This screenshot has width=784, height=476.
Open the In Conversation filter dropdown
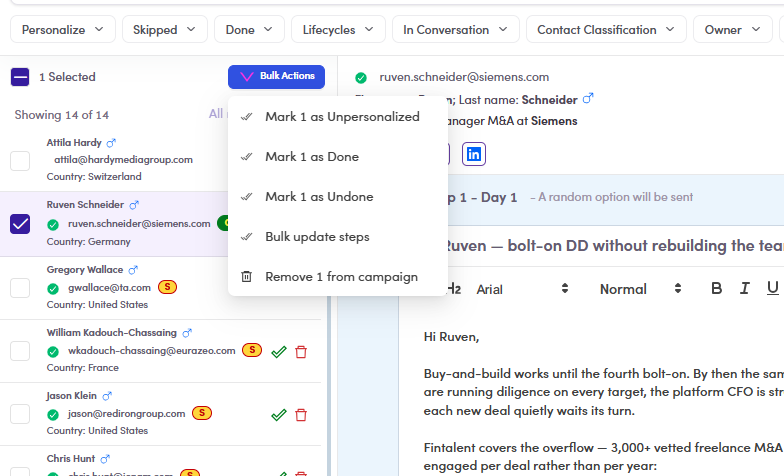456,30
